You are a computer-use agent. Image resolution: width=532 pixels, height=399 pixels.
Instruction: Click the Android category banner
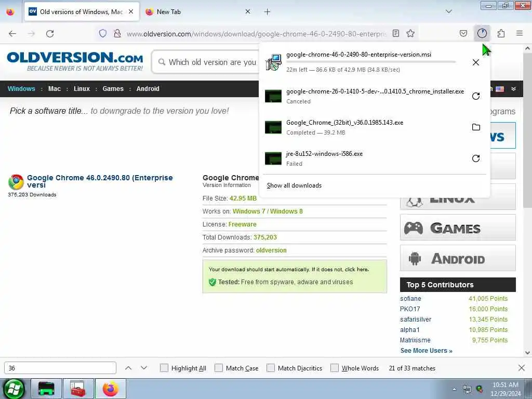click(x=458, y=258)
